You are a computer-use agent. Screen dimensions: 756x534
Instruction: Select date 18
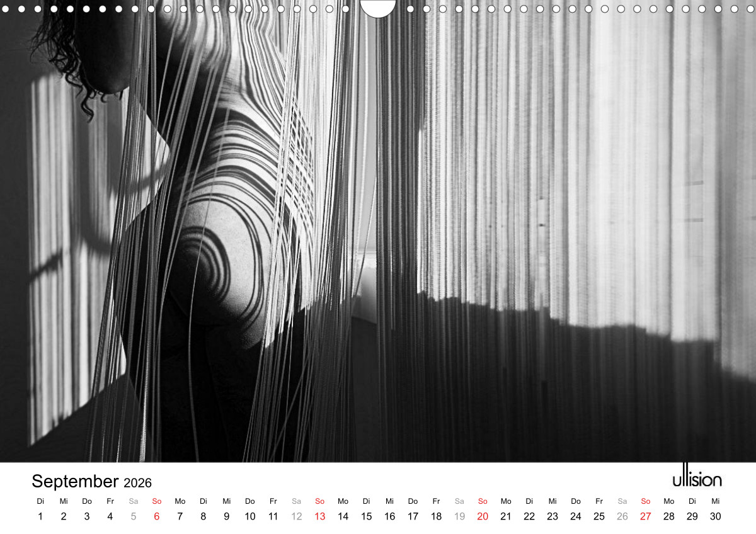click(x=437, y=516)
